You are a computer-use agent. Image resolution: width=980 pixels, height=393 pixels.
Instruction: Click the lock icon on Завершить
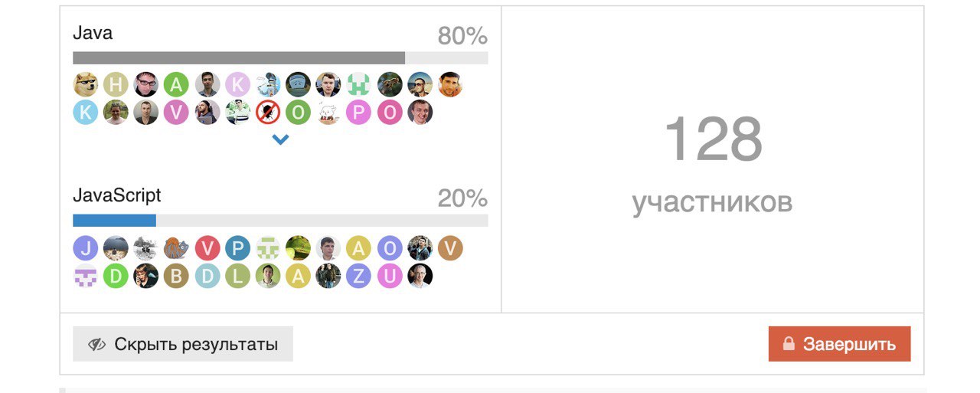[789, 344]
